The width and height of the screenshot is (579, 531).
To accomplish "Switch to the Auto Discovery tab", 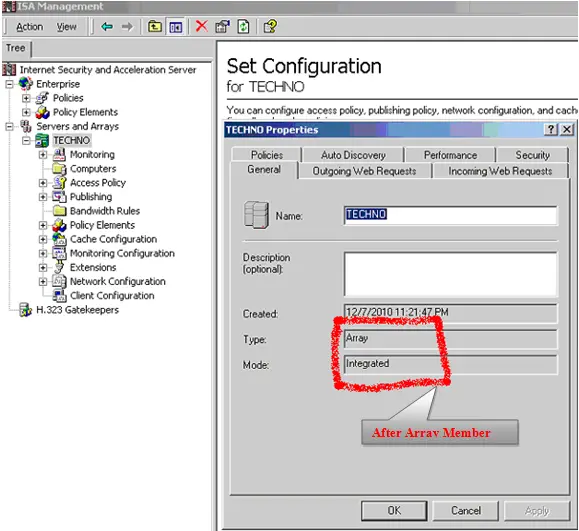I will (353, 155).
